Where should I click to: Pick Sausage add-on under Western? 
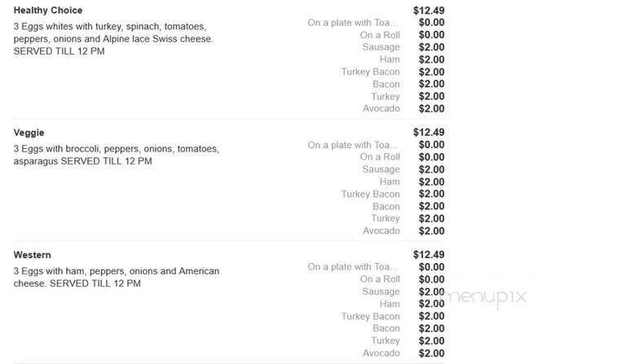point(380,292)
